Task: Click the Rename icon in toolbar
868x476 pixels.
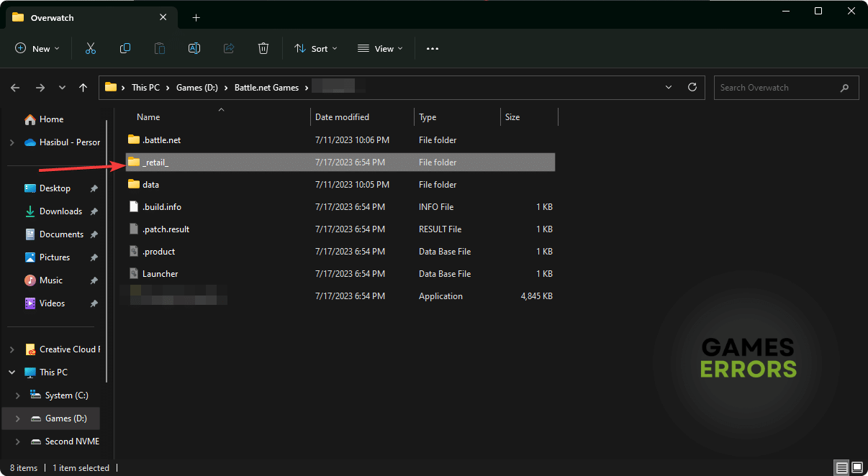Action: tap(194, 48)
